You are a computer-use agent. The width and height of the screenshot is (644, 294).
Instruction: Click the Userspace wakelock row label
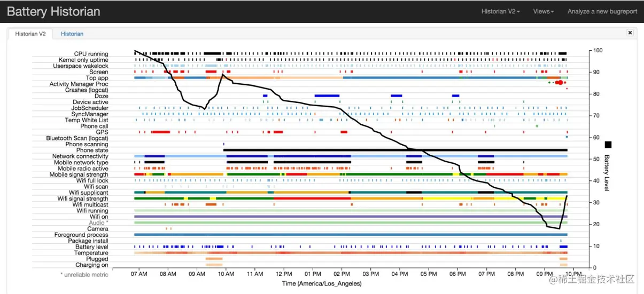point(81,66)
